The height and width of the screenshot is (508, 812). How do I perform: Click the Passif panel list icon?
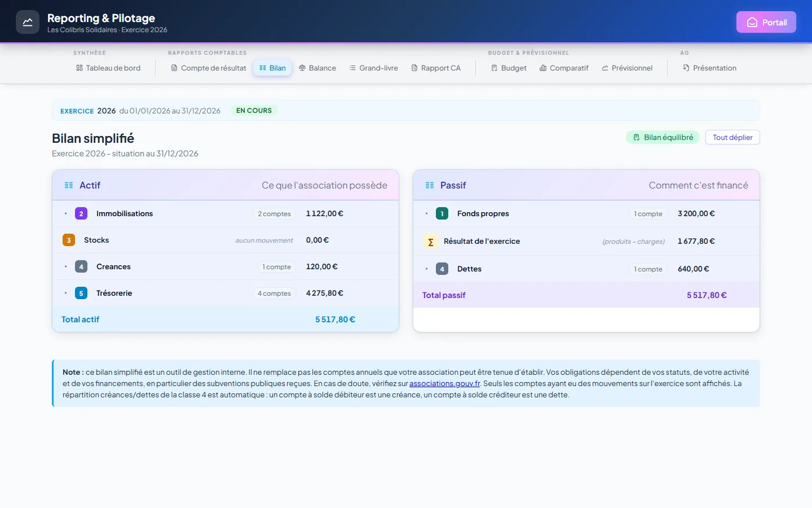pos(430,185)
